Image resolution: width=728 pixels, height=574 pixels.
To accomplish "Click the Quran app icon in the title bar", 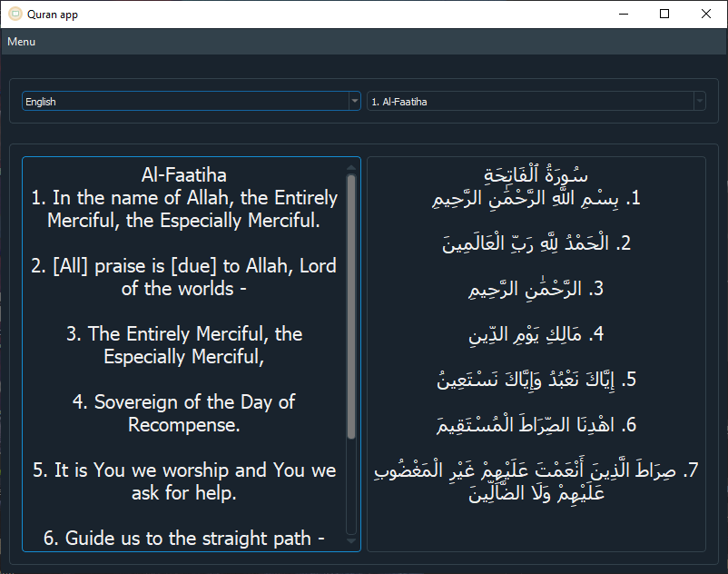I will [15, 14].
